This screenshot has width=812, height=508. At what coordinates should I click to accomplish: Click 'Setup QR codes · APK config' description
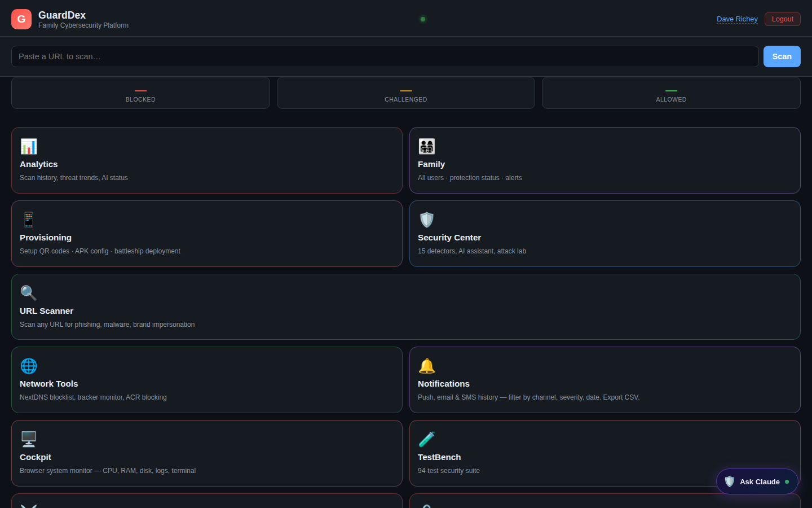[x=100, y=251]
